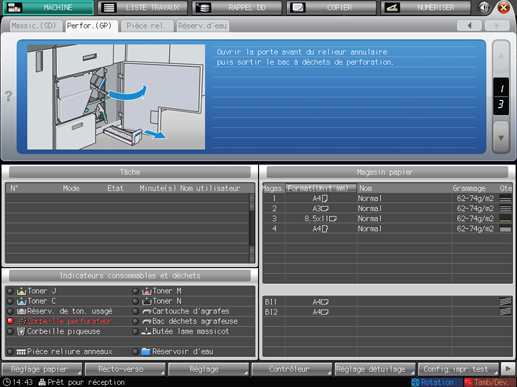517x387 pixels.
Task: Select magasin 3 row 8.5x11
Action: tap(387, 219)
